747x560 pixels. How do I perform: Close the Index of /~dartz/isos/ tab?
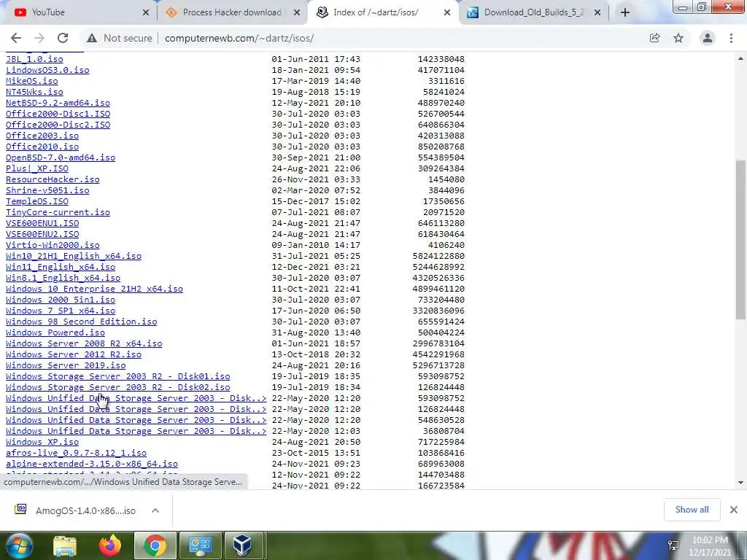[447, 12]
